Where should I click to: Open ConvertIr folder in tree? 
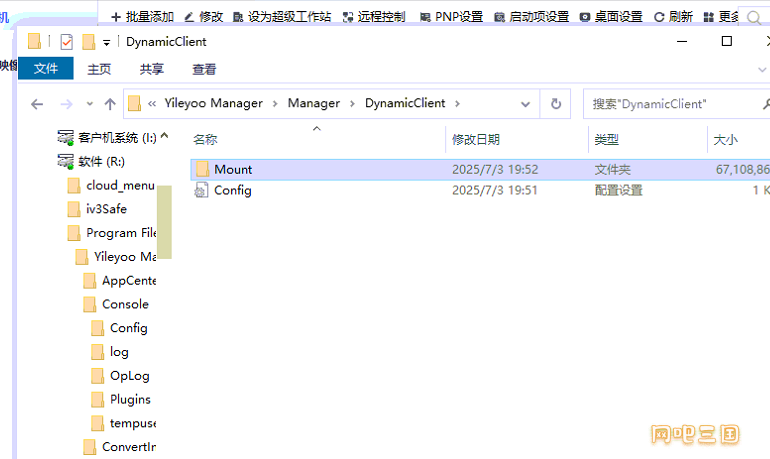coord(120,447)
